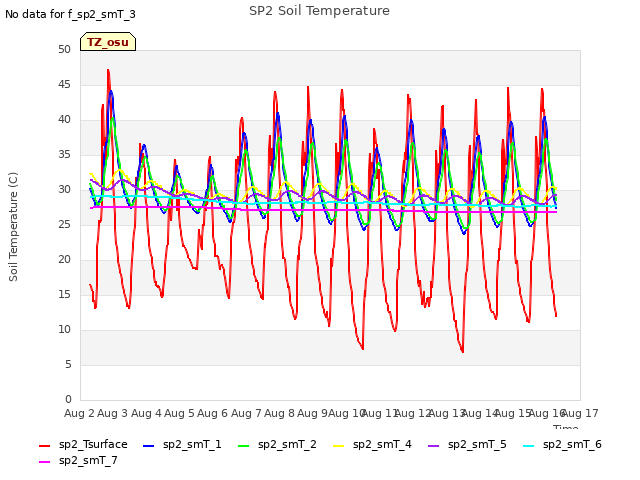Click the y-axis tick label 20
This screenshot has height=480, width=640.
pyautogui.click(x=64, y=260)
